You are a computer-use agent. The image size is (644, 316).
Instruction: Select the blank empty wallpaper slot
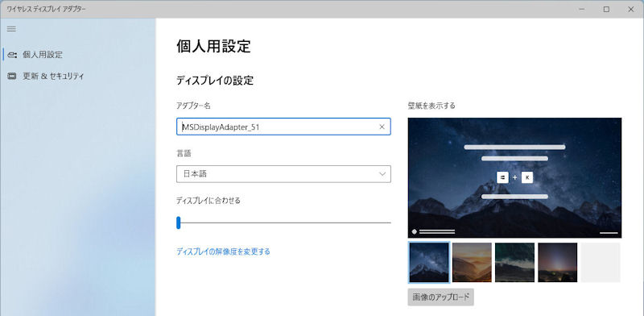pos(601,262)
